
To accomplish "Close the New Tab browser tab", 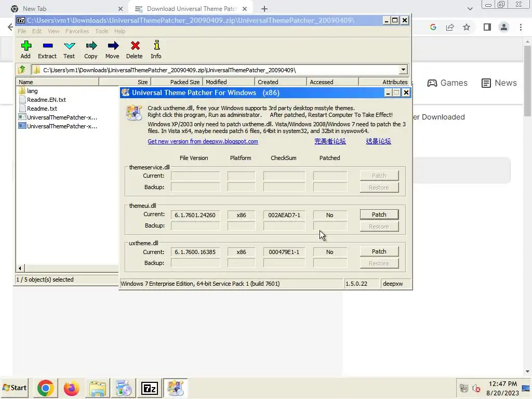I will pyautogui.click(x=121, y=9).
